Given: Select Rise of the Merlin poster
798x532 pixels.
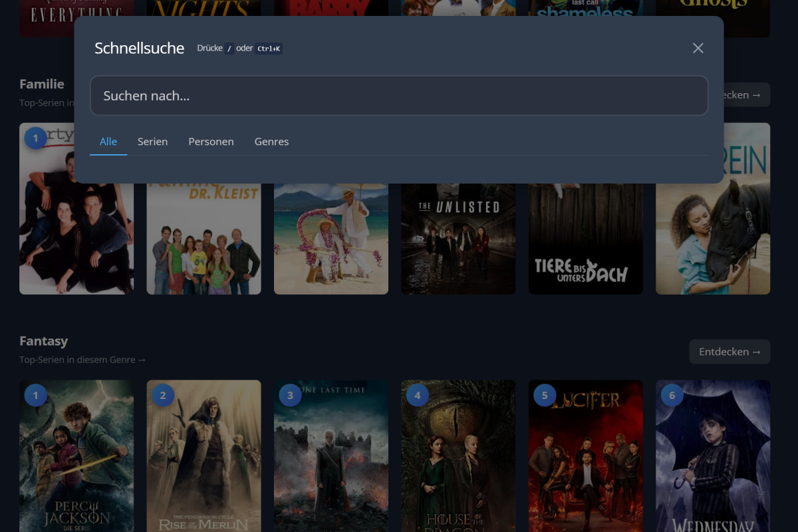Looking at the screenshot, I should [x=203, y=459].
